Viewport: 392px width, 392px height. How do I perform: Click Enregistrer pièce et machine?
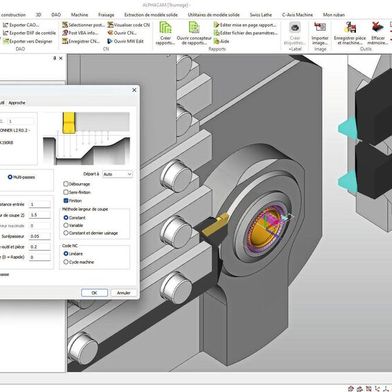350,33
